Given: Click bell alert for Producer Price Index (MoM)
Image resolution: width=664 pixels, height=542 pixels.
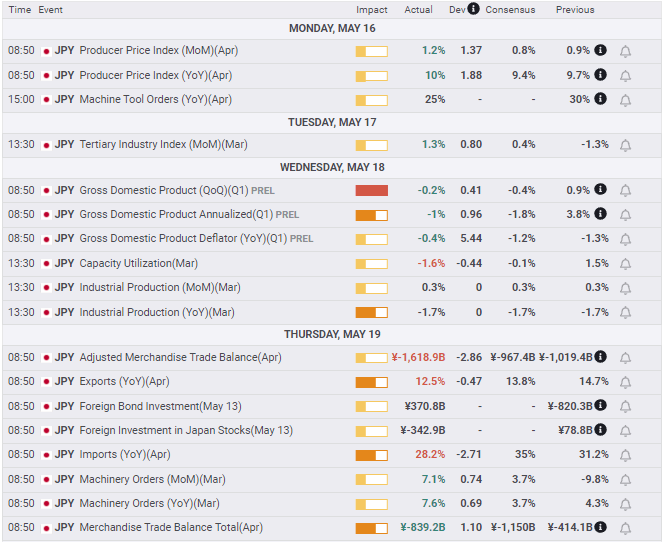Looking at the screenshot, I should [625, 51].
